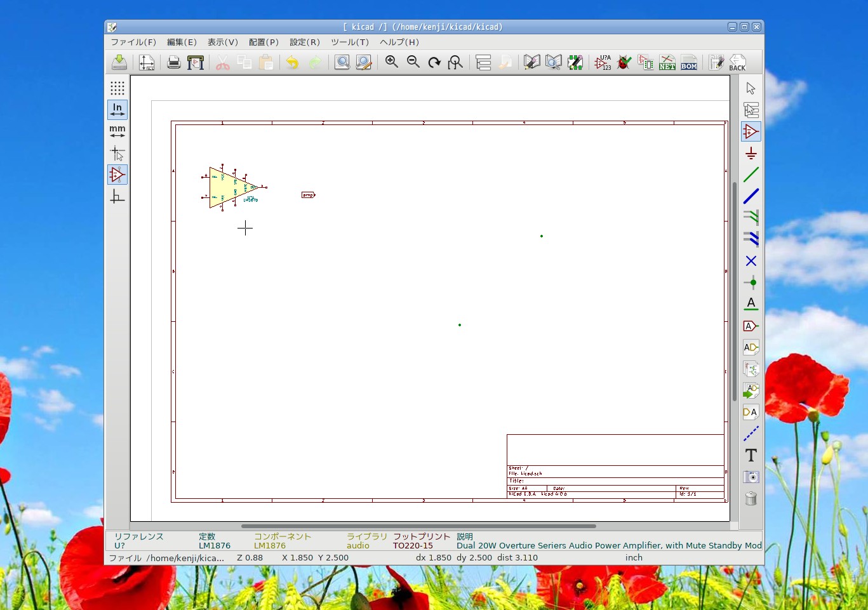
Task: Undo the last action
Action: tap(291, 62)
